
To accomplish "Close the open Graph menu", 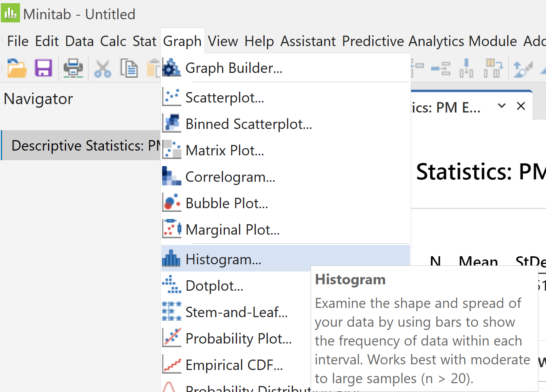I will click(182, 41).
